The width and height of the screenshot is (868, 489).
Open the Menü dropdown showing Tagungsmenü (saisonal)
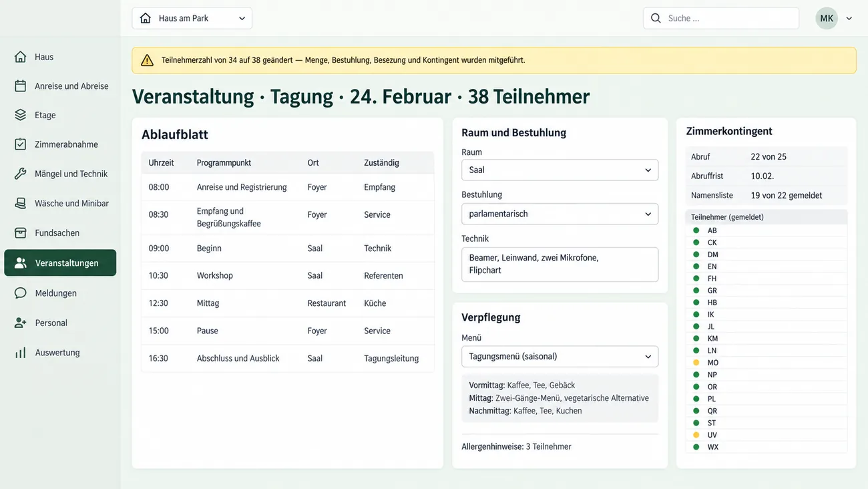coord(560,356)
